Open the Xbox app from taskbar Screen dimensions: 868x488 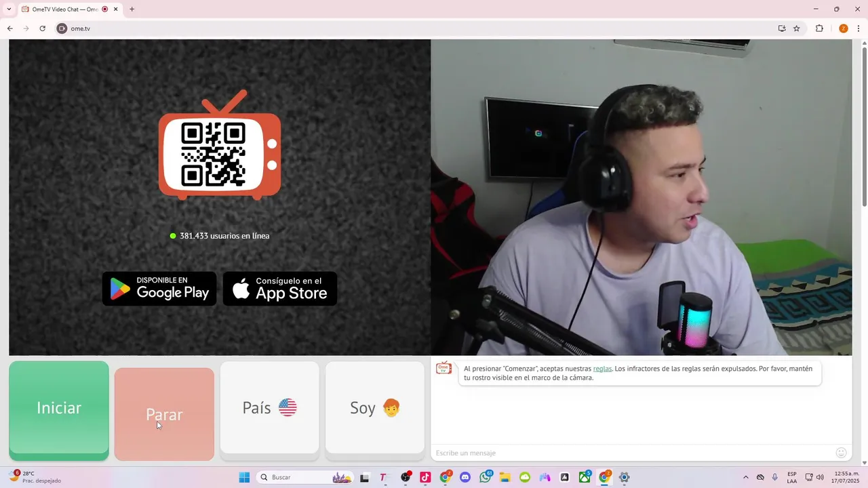pos(585,477)
